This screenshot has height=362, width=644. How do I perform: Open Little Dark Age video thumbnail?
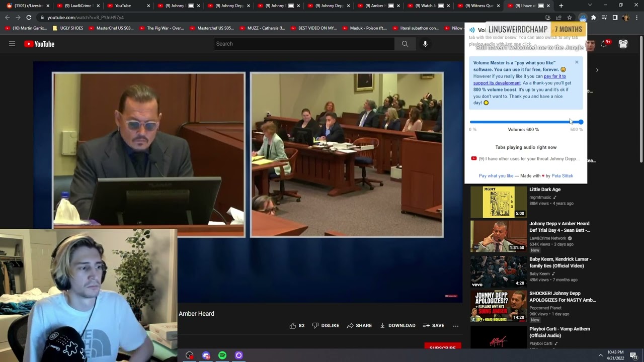click(x=499, y=202)
